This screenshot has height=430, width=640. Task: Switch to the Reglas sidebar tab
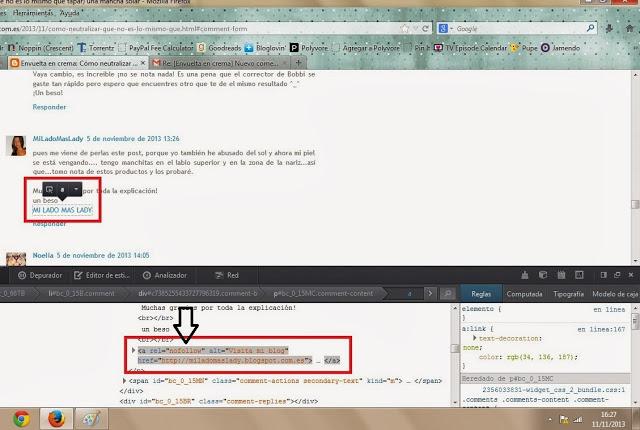pyautogui.click(x=481, y=294)
